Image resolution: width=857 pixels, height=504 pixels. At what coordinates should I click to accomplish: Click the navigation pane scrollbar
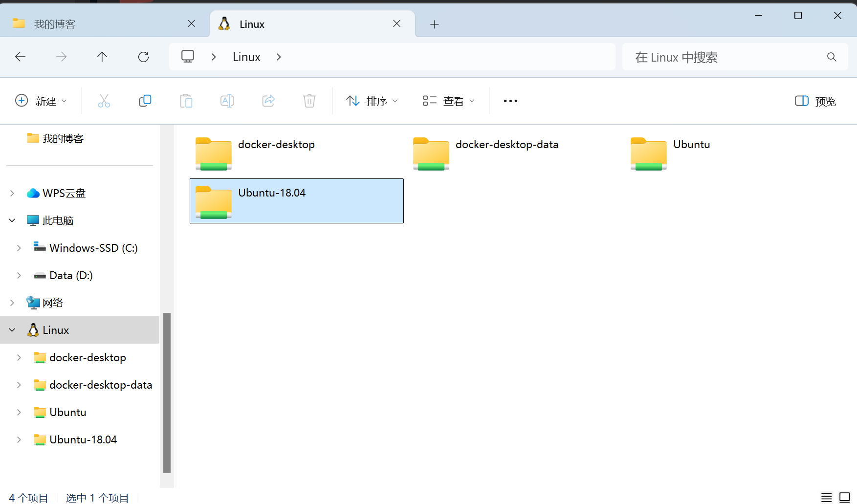(167, 393)
